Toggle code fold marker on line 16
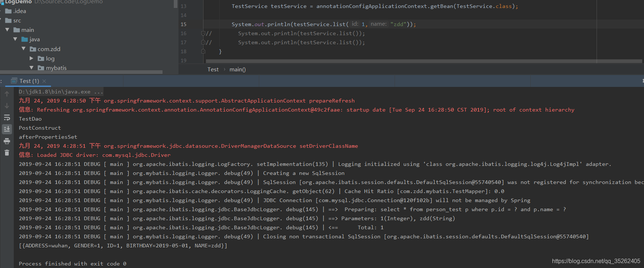This screenshot has width=644, height=268. click(203, 33)
